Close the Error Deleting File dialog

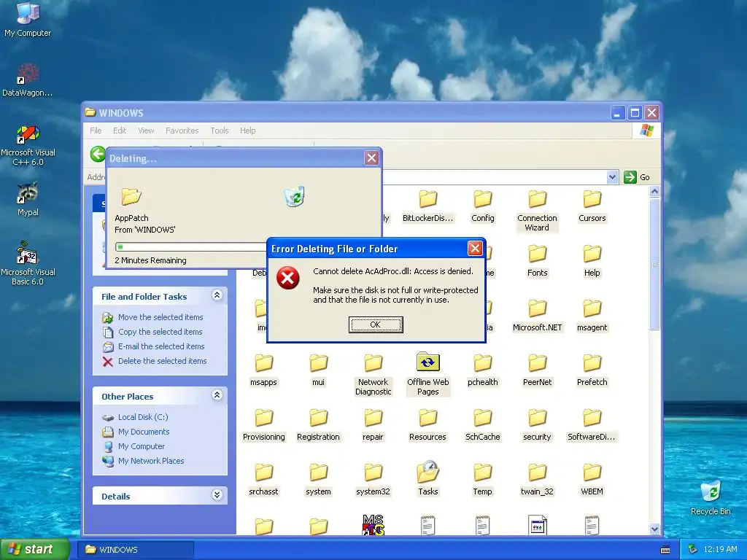pyautogui.click(x=475, y=248)
